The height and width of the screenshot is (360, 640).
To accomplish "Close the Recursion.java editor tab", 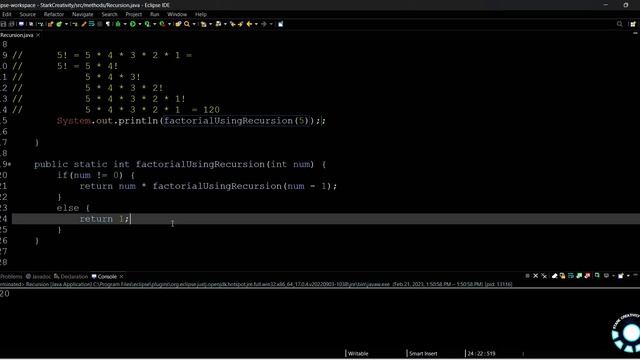I will tap(38, 35).
